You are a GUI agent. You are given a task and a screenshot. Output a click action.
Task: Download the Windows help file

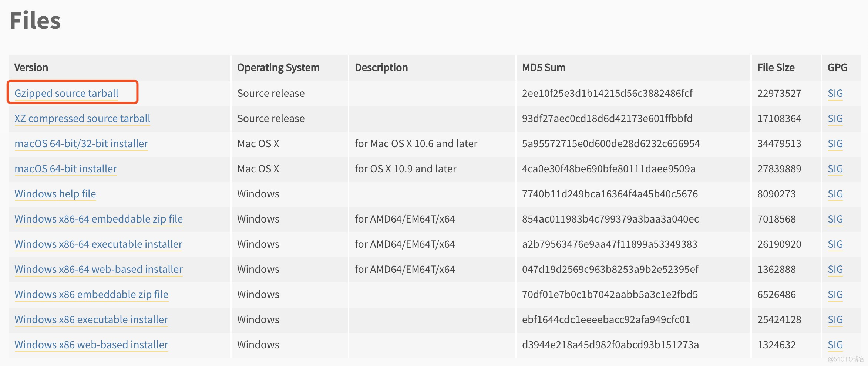55,194
